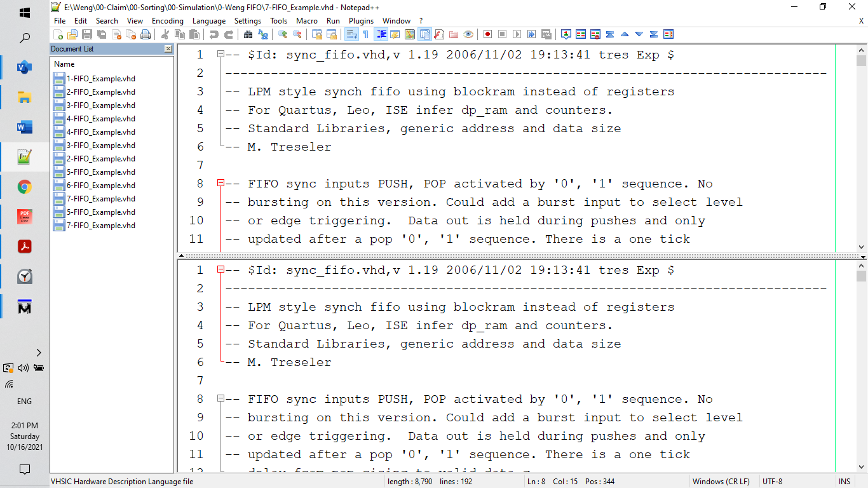Open Folder as Workspace toolbar icon
This screenshot has height=488, width=868.
pyautogui.click(x=454, y=34)
